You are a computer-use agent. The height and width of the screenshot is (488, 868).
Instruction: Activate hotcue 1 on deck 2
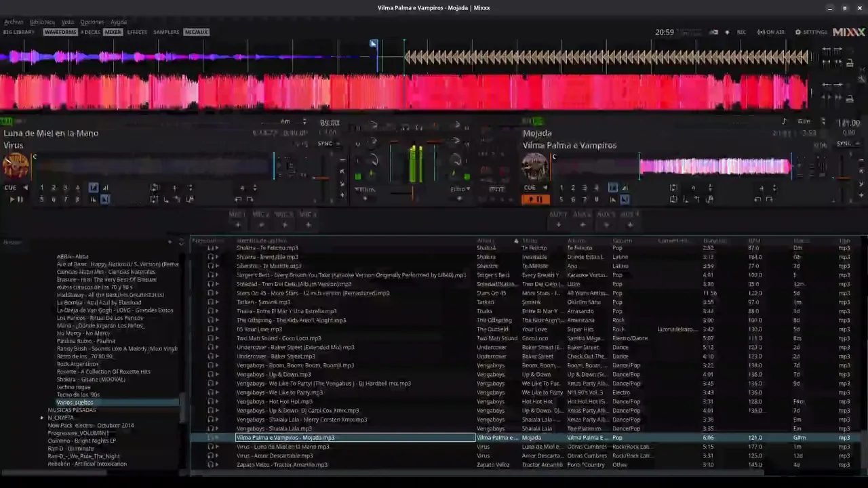coord(561,188)
